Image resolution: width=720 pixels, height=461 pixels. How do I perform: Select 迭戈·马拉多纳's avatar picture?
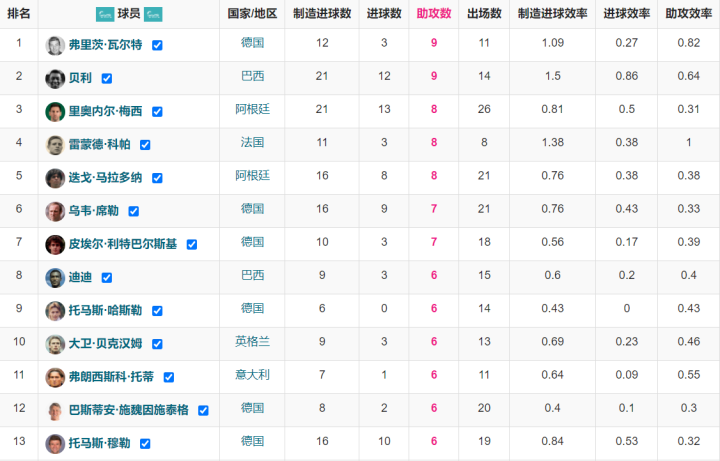click(55, 178)
